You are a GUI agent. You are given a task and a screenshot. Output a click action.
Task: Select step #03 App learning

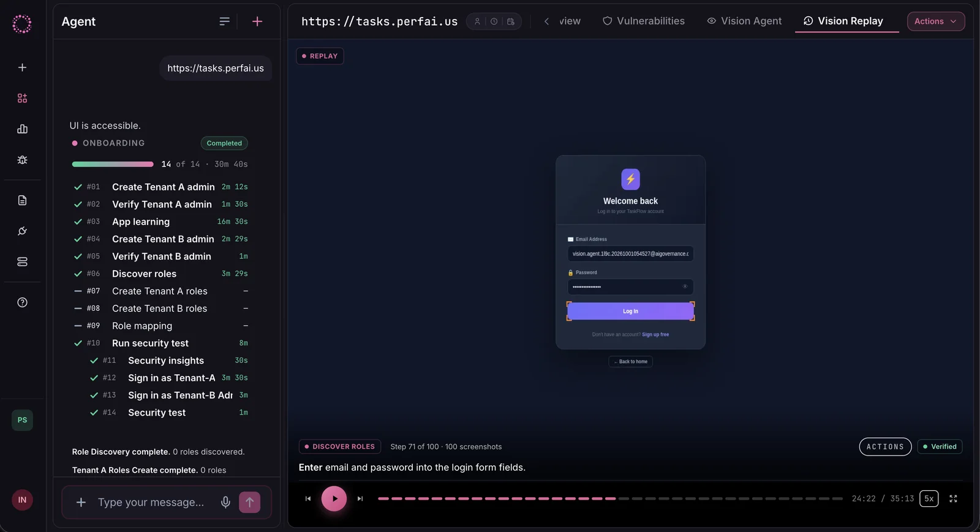(160, 222)
